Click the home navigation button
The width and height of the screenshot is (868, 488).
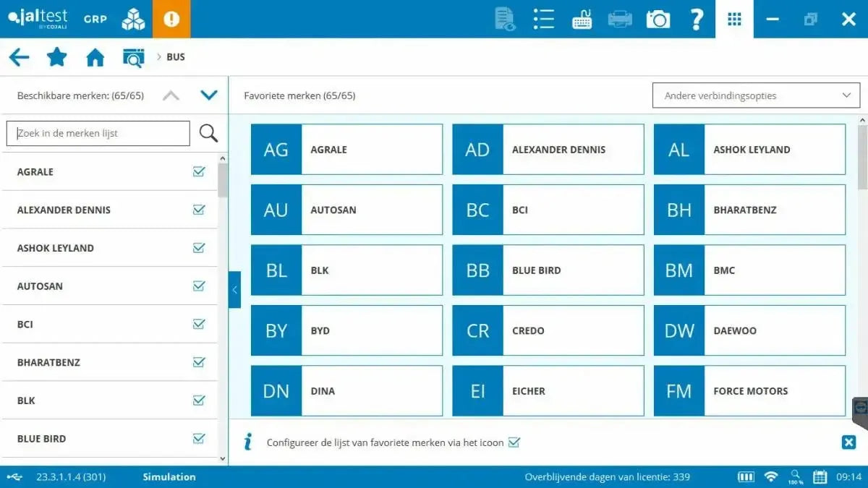tap(95, 56)
